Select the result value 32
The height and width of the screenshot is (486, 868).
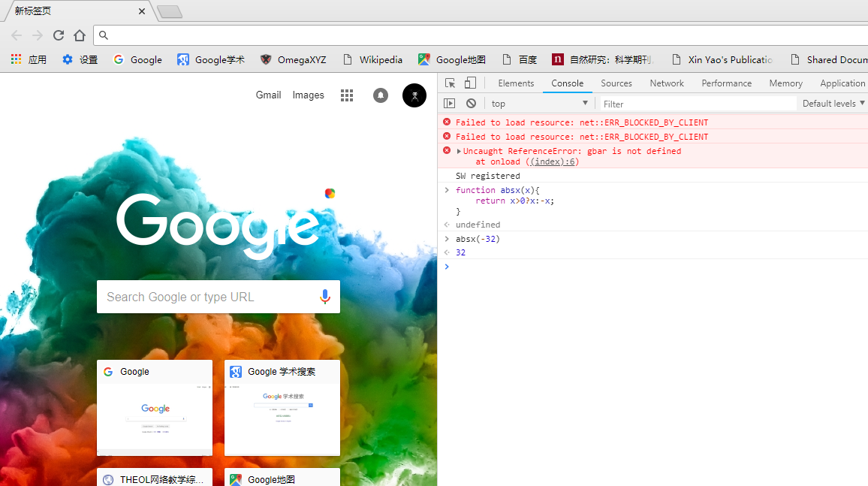[x=460, y=252]
